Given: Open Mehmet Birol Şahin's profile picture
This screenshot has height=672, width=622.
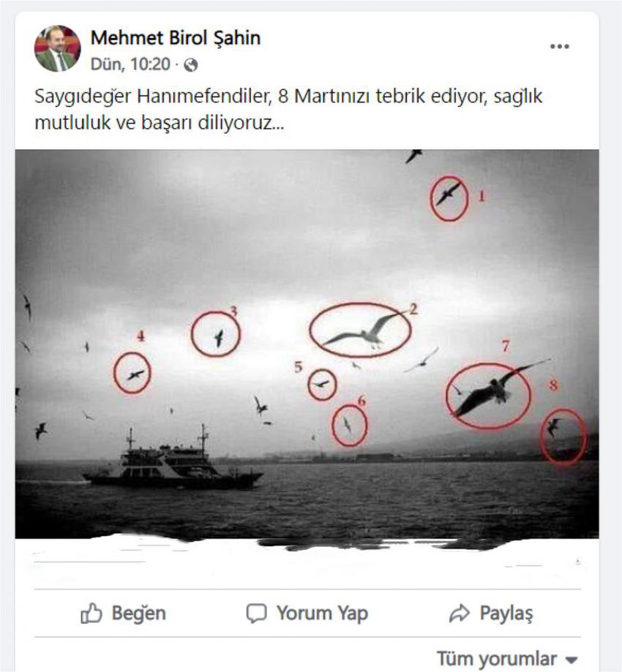Looking at the screenshot, I should (x=58, y=48).
